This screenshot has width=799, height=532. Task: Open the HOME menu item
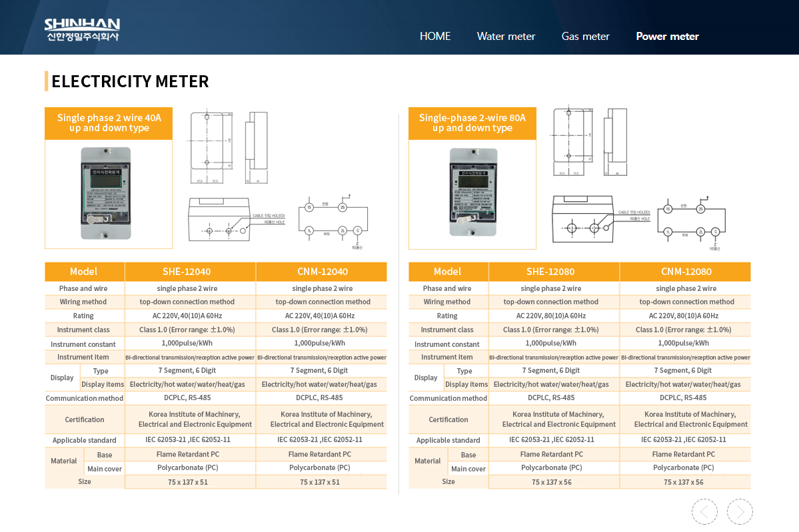(x=435, y=36)
